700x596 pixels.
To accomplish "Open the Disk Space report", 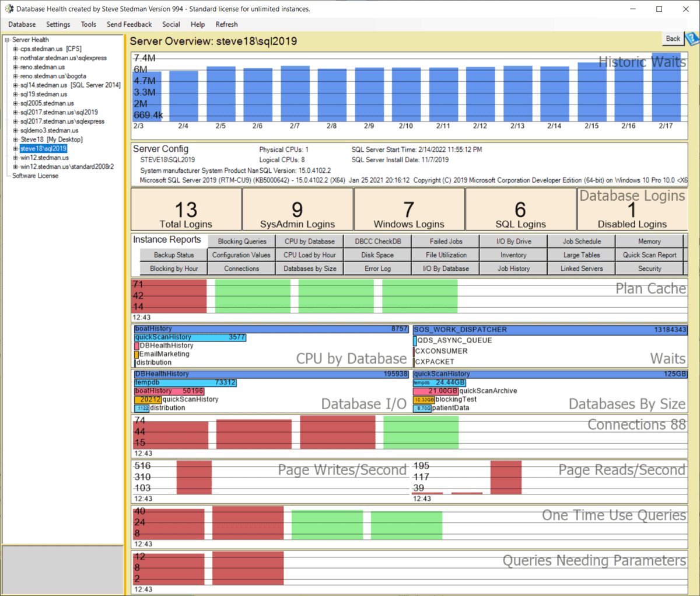I will coord(377,255).
